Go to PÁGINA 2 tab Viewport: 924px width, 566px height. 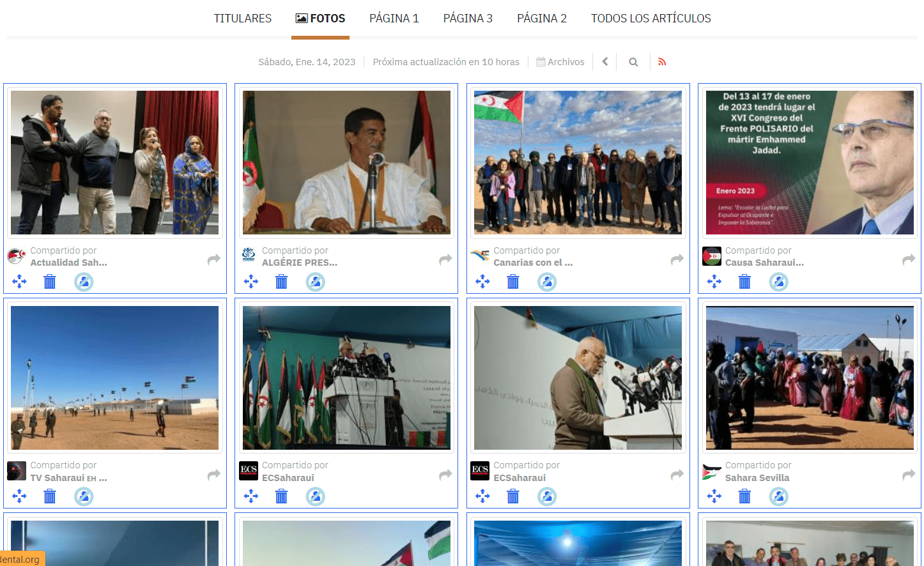tap(542, 19)
